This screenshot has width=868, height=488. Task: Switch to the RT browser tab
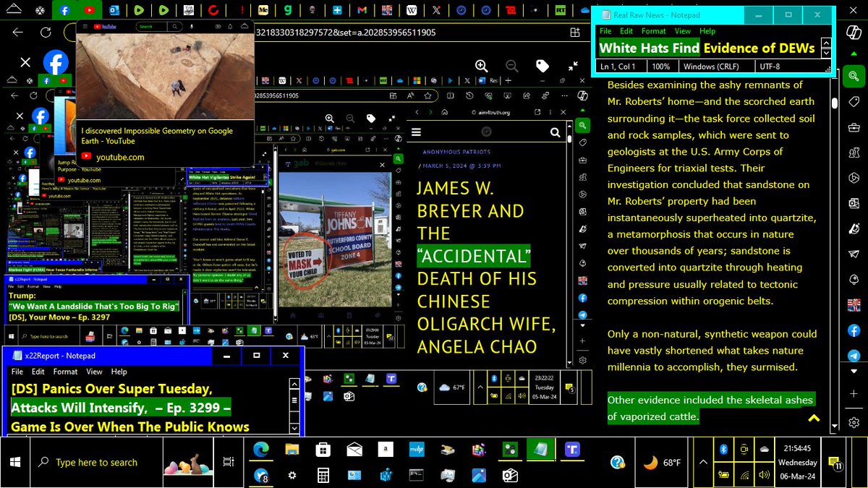pyautogui.click(x=561, y=11)
